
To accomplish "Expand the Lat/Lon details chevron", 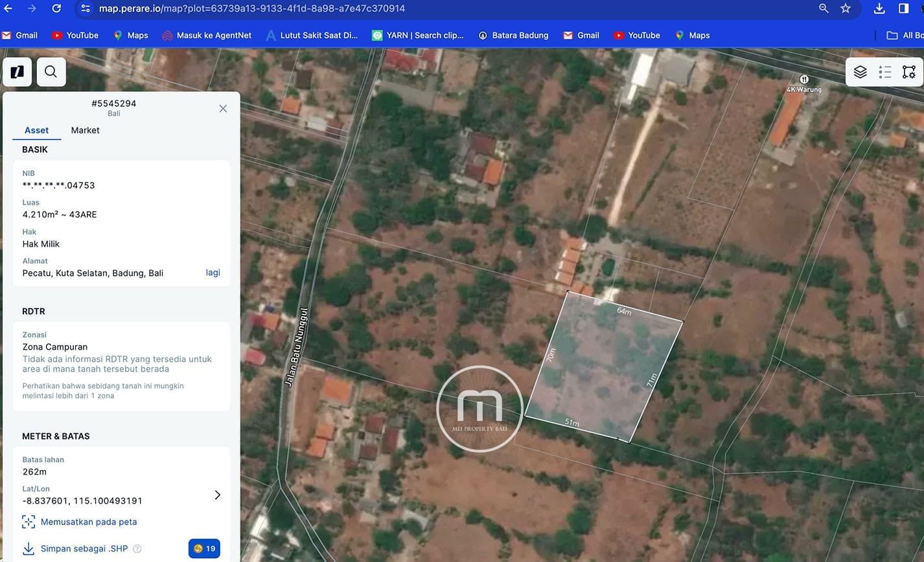I will pyautogui.click(x=217, y=495).
